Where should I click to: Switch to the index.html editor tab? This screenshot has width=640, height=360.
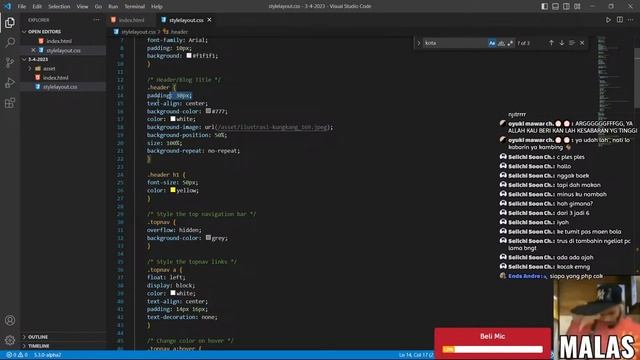[131, 20]
